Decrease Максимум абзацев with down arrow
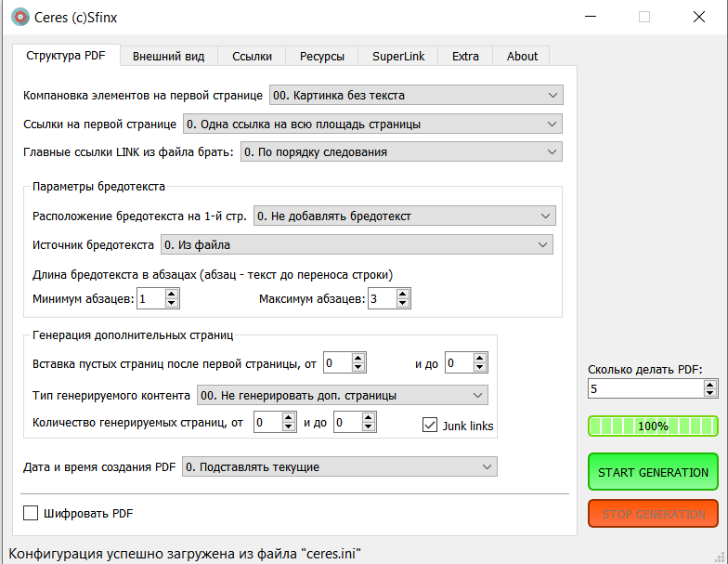This screenshot has width=728, height=564. 403,303
